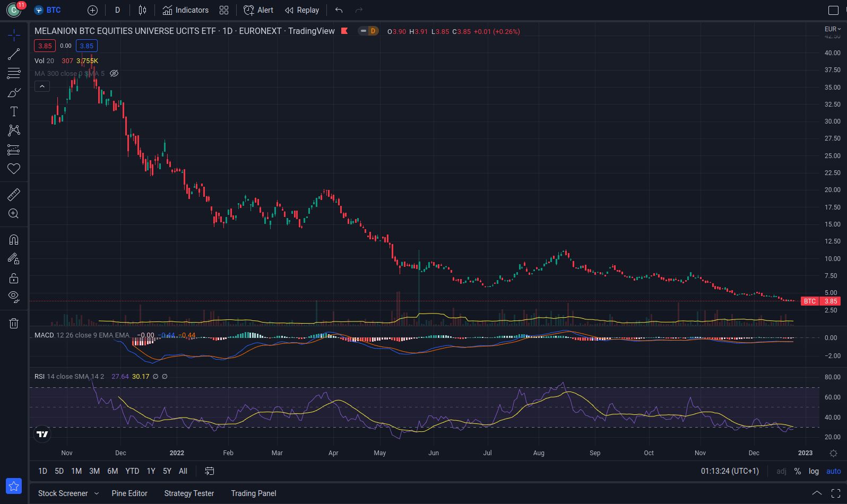Select the brush drawing tool
847x504 pixels.
tap(14, 92)
